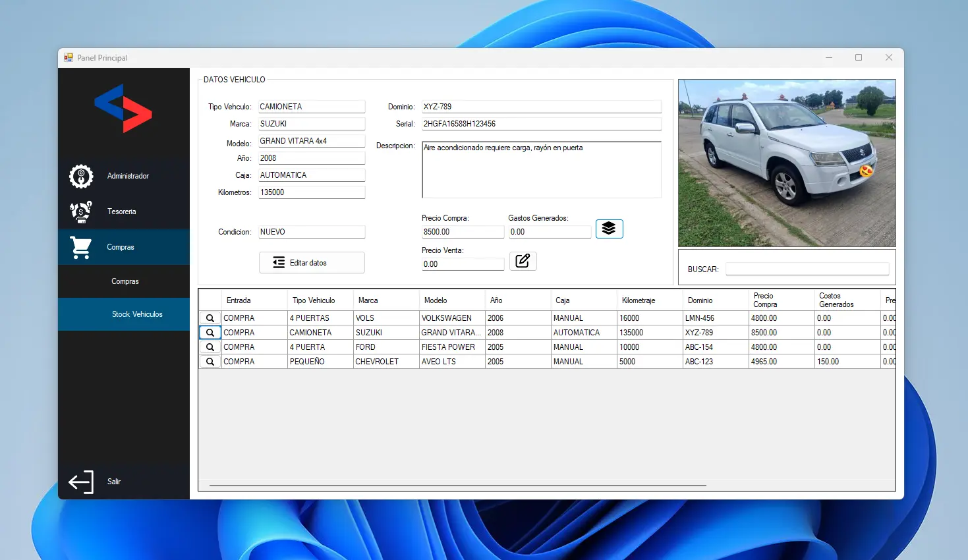Click the BUSCAR search field
Screen dimensions: 968x560
coord(807,269)
